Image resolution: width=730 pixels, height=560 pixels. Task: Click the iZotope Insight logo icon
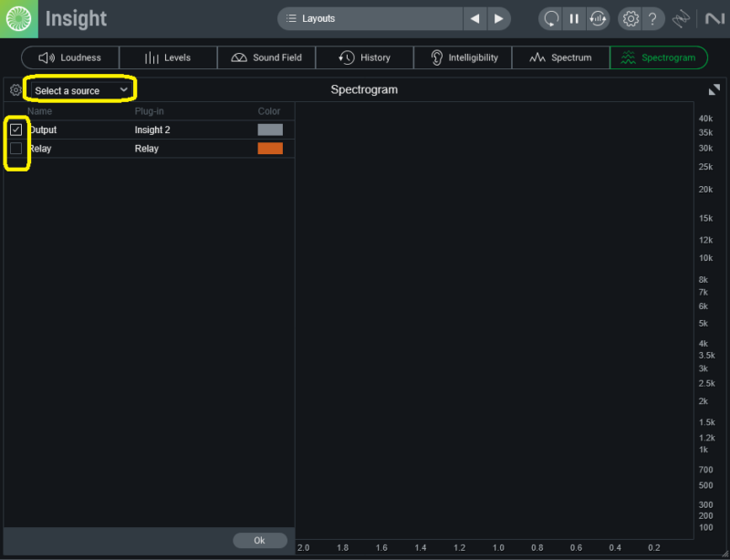(19, 18)
